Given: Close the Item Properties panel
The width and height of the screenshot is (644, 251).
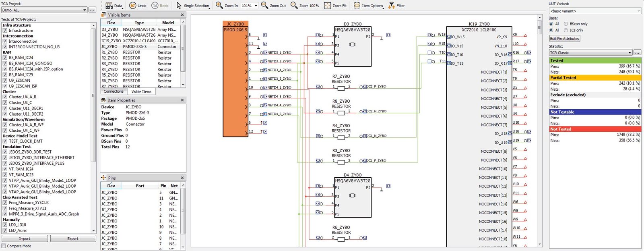Looking at the screenshot, I should tap(182, 100).
